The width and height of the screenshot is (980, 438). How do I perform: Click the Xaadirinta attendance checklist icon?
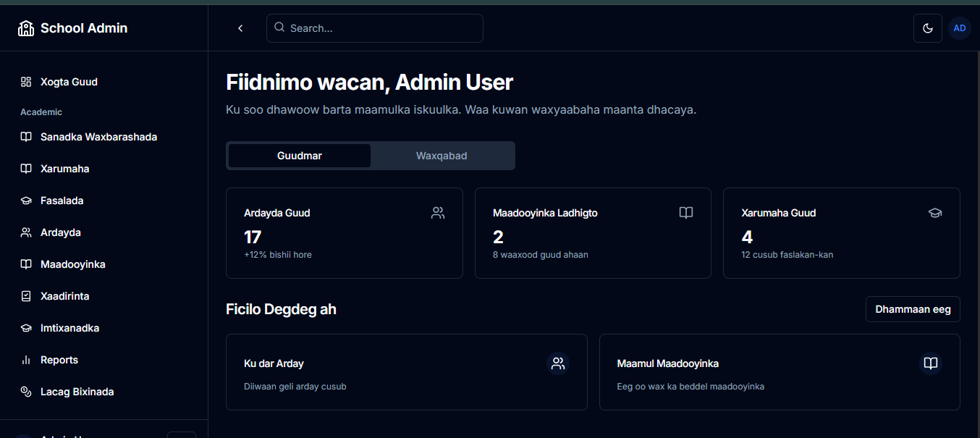pyautogui.click(x=26, y=296)
